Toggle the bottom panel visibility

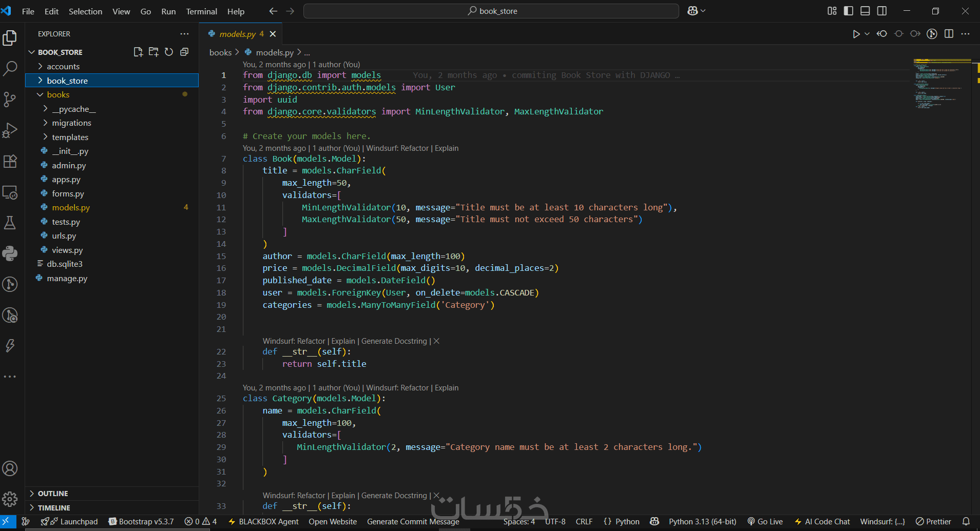point(865,11)
